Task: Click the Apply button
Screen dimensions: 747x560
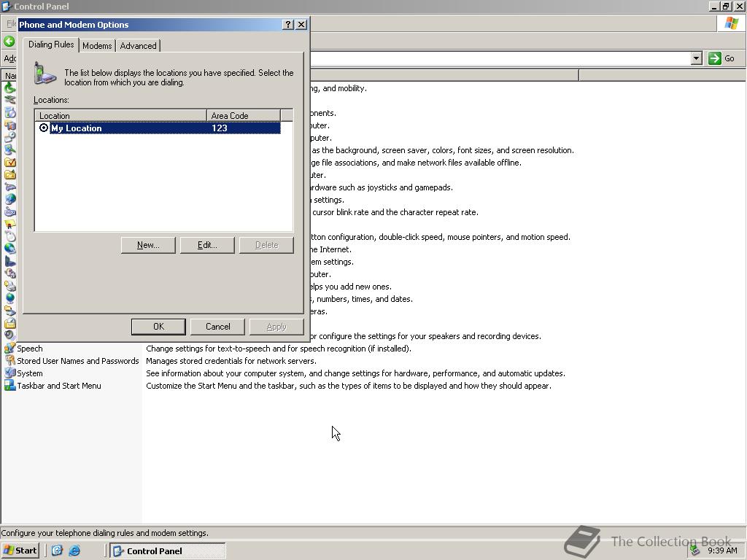Action: coord(276,327)
